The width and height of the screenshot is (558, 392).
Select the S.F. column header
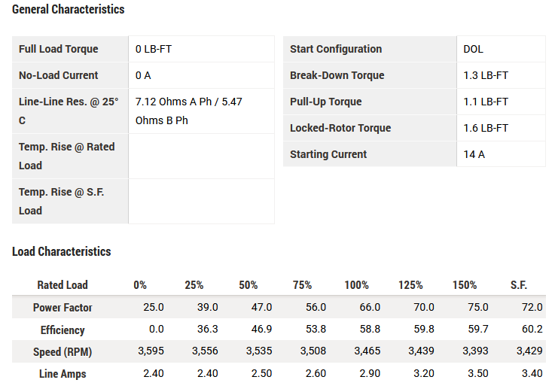click(518, 285)
